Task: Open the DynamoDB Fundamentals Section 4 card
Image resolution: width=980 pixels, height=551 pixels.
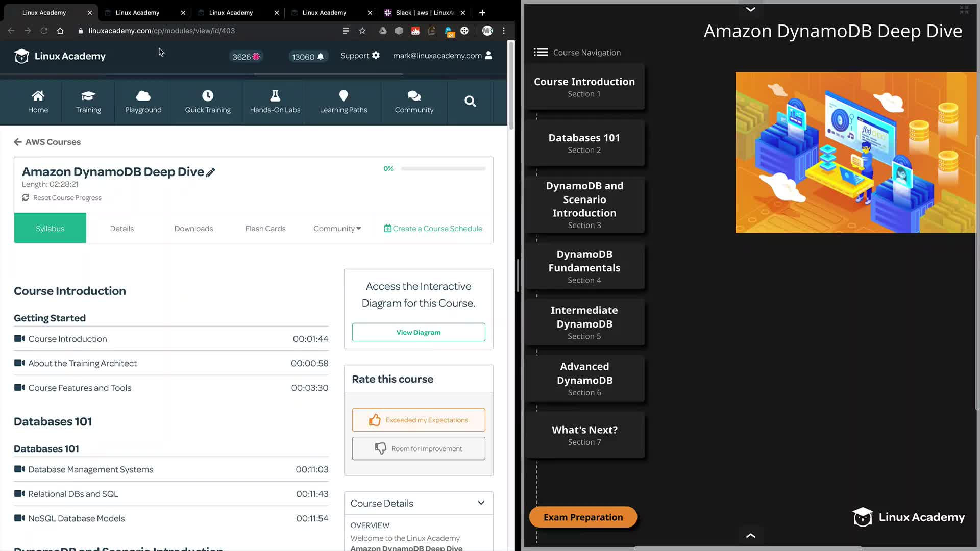Action: [584, 266]
